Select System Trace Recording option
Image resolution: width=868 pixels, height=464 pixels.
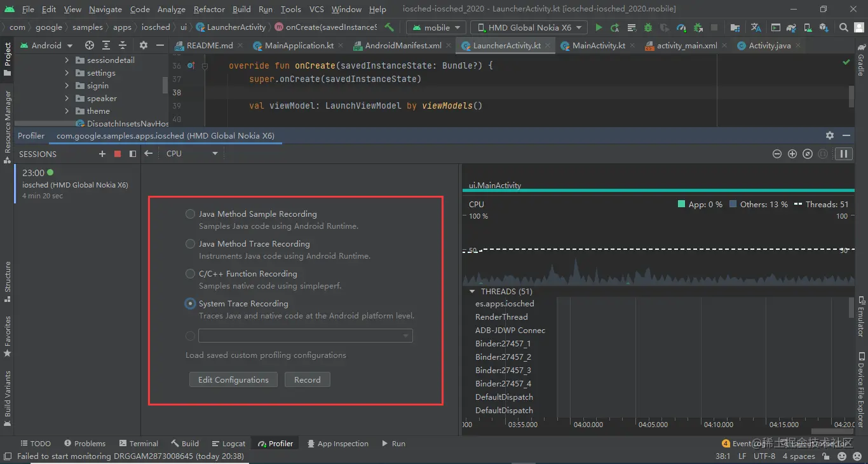click(190, 303)
